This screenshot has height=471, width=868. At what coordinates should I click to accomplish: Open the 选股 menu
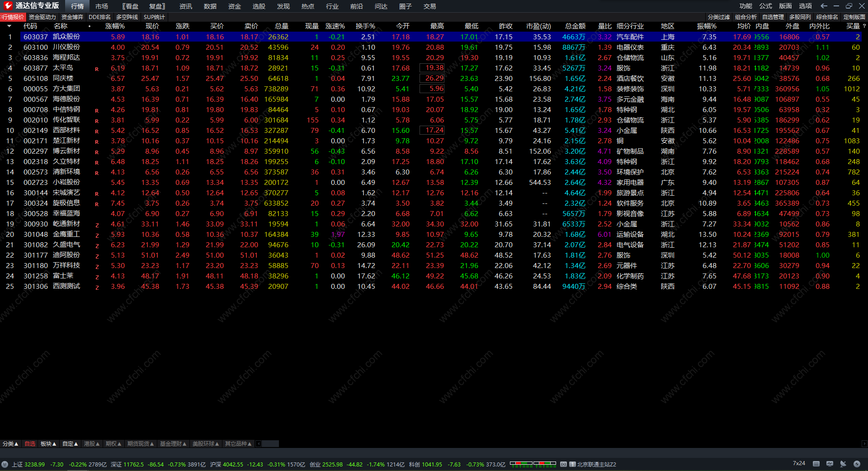(x=259, y=6)
